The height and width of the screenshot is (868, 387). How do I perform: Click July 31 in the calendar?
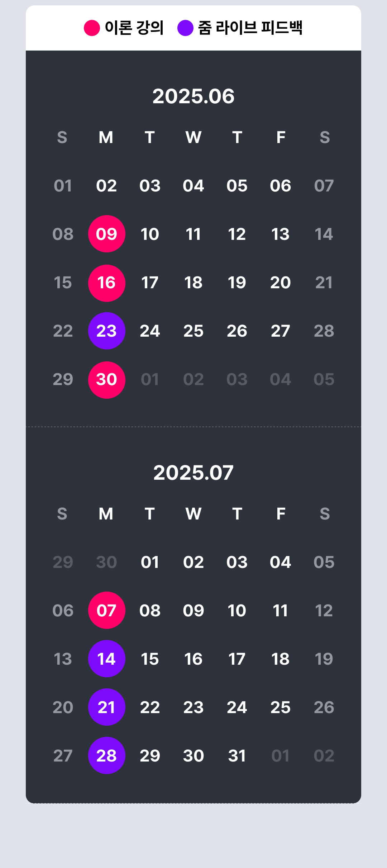click(237, 756)
